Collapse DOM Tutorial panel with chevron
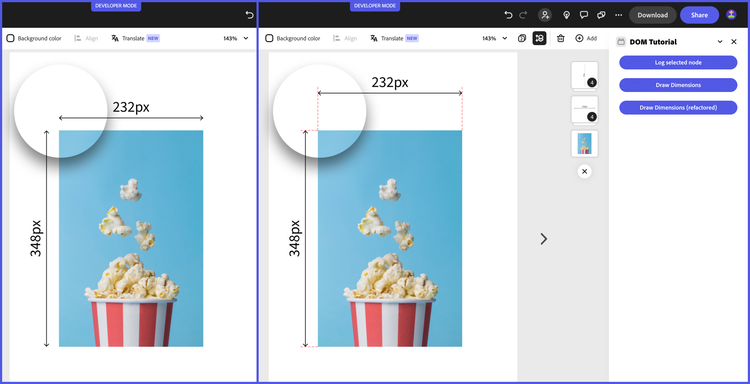The height and width of the screenshot is (384, 750). (720, 42)
